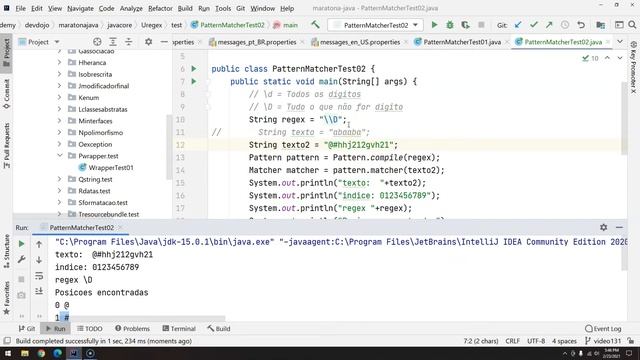Build project with the hammer icon

(x=315, y=25)
